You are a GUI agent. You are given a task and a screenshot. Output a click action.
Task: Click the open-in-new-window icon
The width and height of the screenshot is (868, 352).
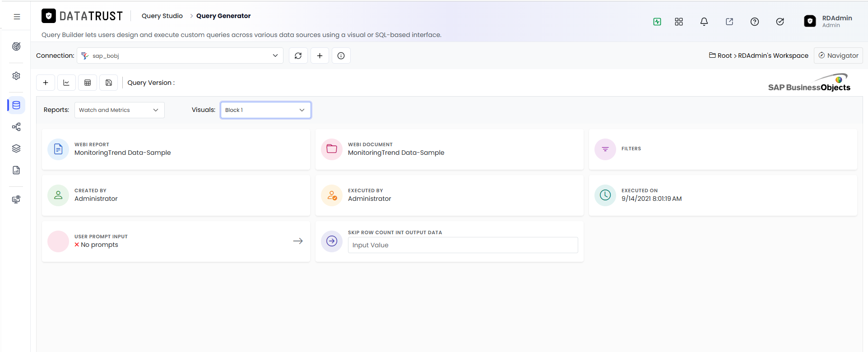[729, 22]
